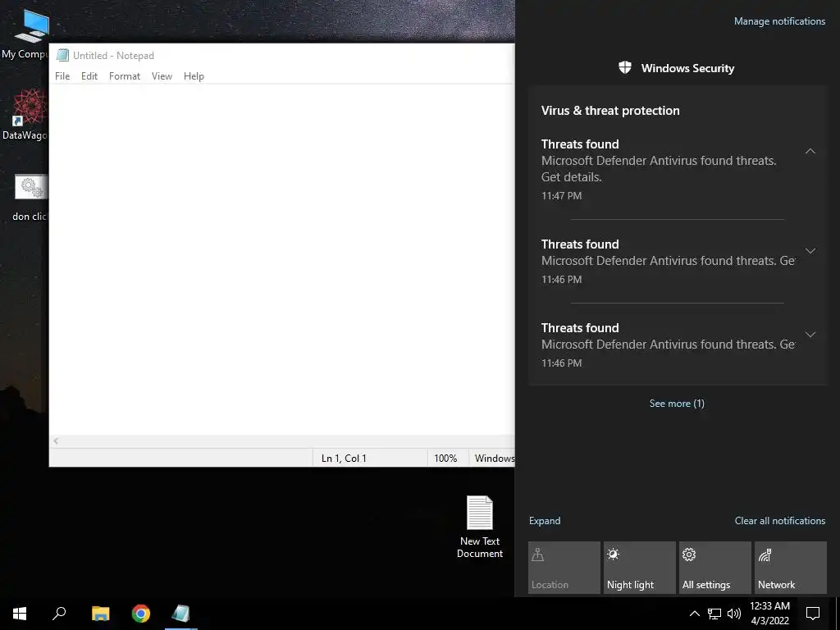
Task: Open Notepad Help menu
Action: pos(194,76)
